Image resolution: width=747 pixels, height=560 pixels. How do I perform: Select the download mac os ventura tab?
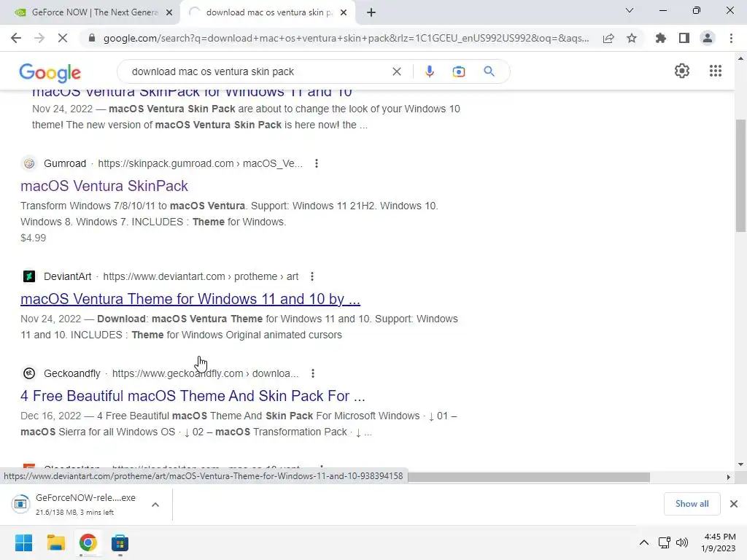tap(269, 12)
